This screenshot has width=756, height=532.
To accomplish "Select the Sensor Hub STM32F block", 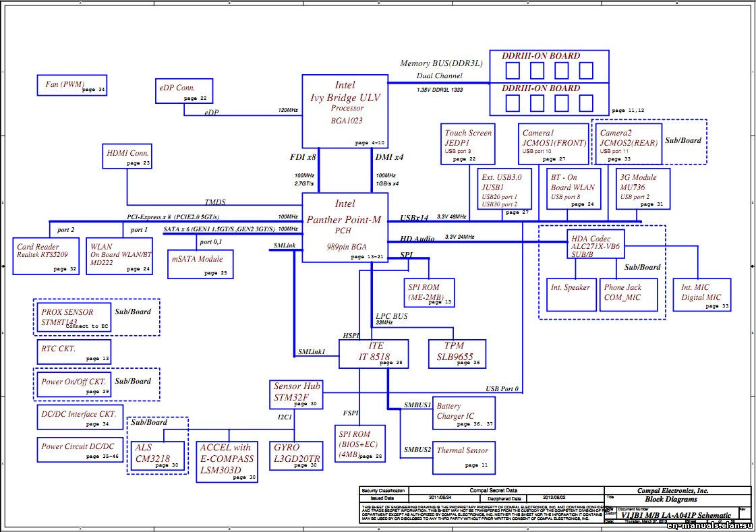I will [297, 393].
